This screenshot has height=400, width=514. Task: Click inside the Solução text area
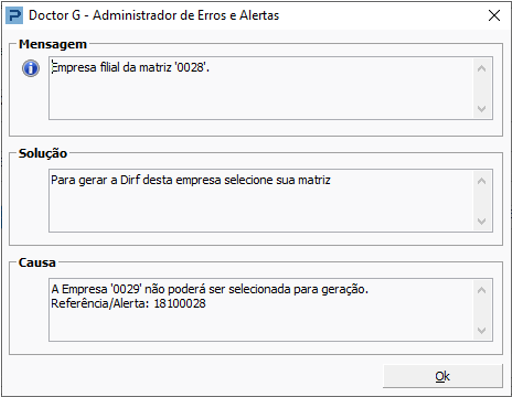click(x=261, y=201)
